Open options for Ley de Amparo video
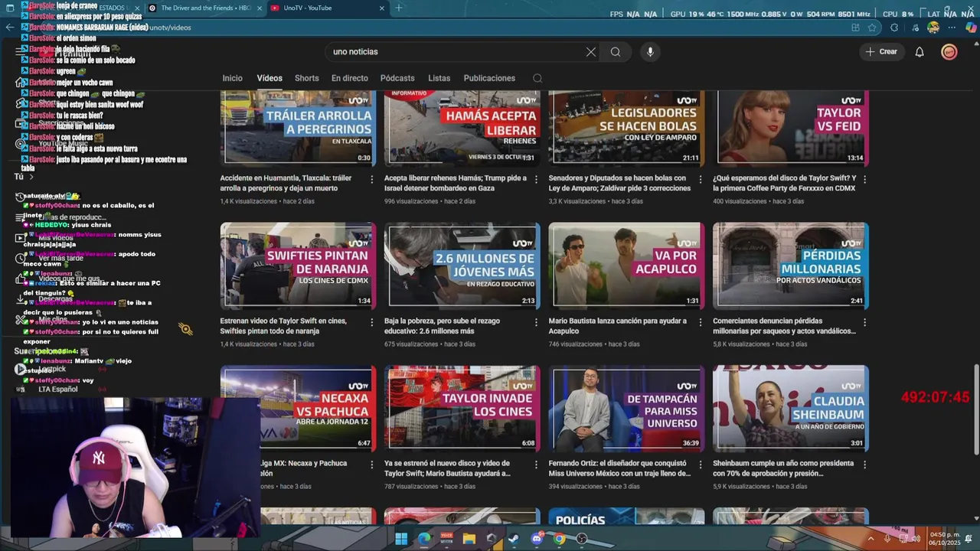This screenshot has height=551, width=980. (701, 179)
